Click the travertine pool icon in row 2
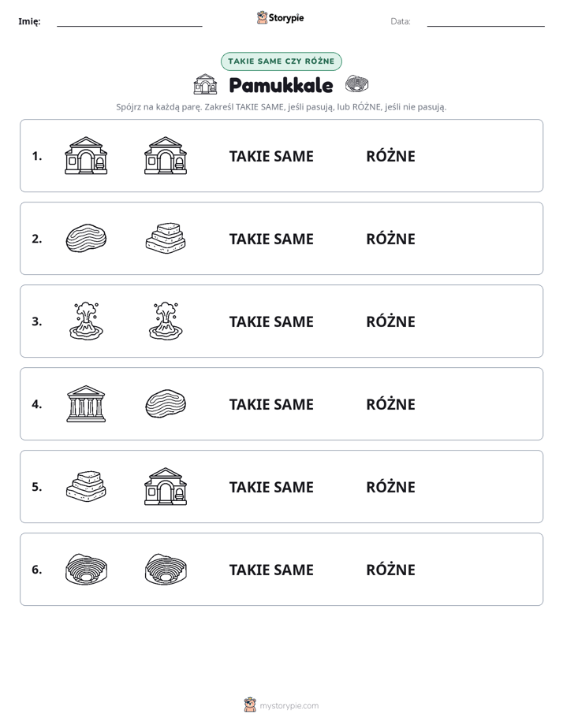The image size is (563, 728). 86,239
